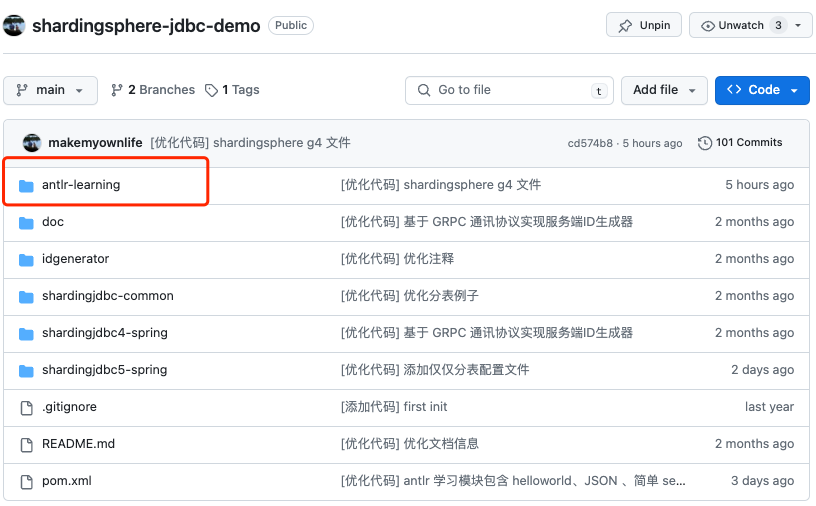Image resolution: width=816 pixels, height=506 pixels.
Task: Click the file icon next to pom.xml
Action: 26,481
